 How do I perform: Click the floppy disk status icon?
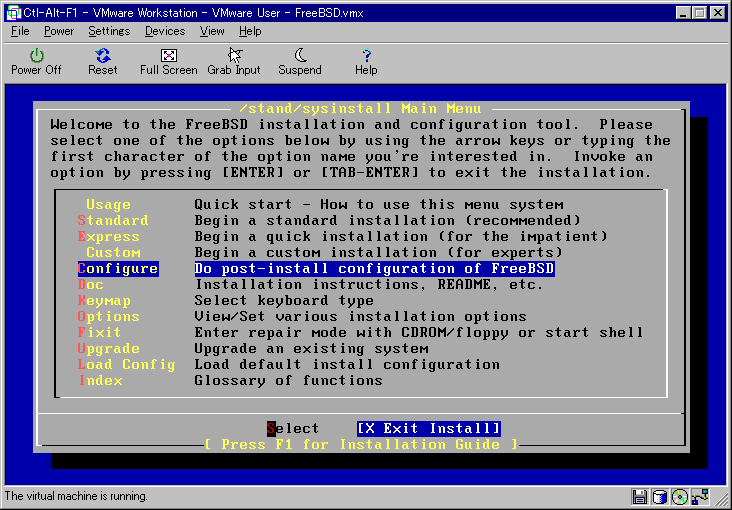pyautogui.click(x=639, y=496)
